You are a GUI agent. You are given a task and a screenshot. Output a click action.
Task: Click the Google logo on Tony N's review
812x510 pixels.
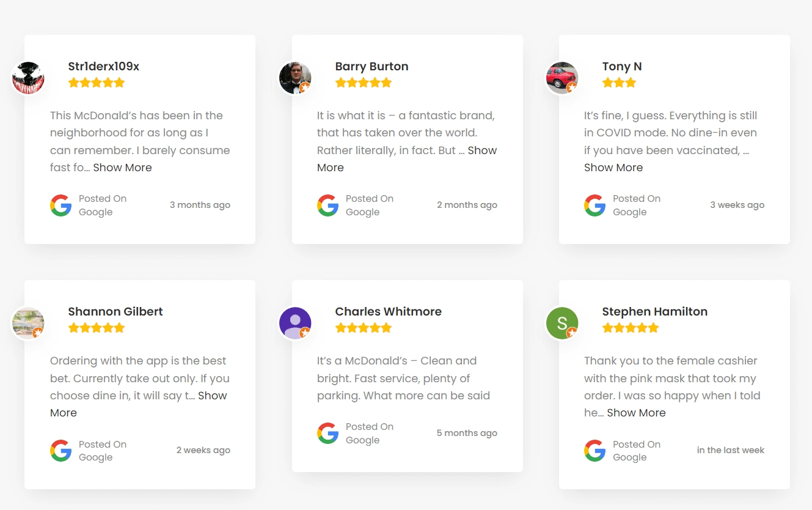(594, 205)
